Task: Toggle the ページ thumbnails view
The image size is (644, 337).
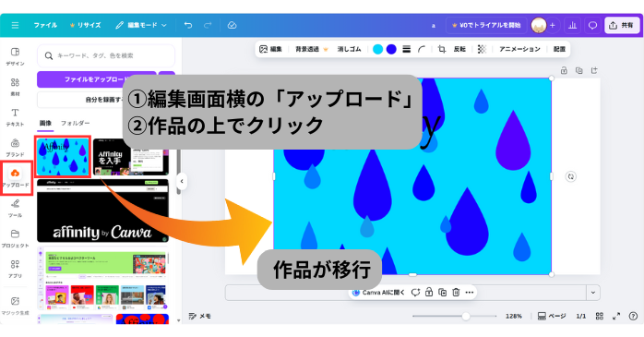Action: pyautogui.click(x=552, y=316)
